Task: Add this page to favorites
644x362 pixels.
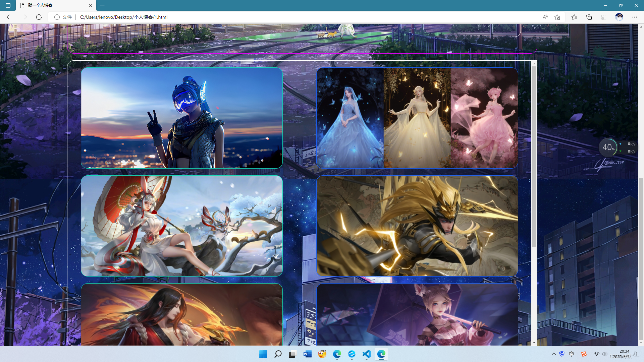Action: tap(557, 17)
